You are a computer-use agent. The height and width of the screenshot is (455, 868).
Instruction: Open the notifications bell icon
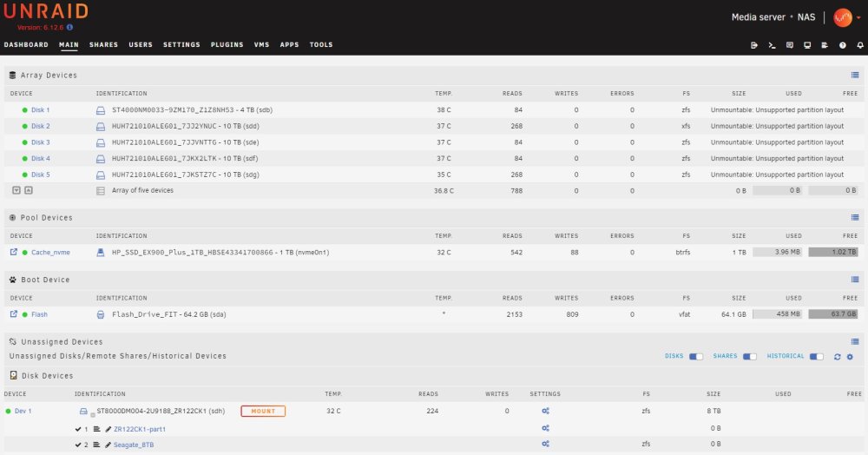pos(860,45)
